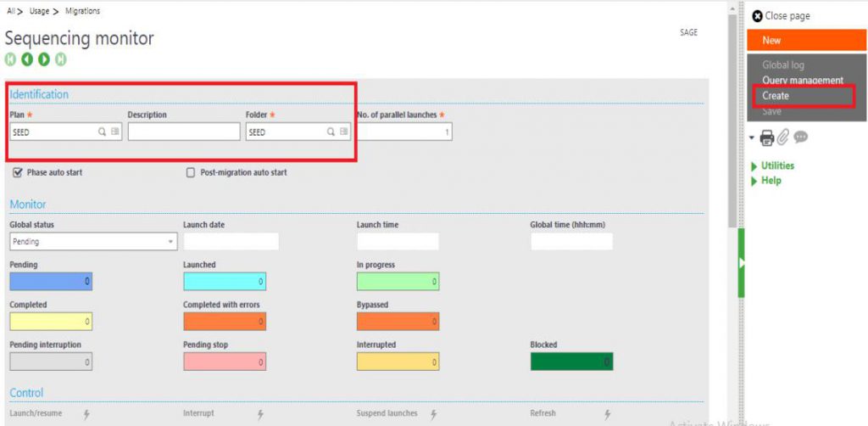Click the Description input field
This screenshot has width=868, height=426.
coord(184,132)
